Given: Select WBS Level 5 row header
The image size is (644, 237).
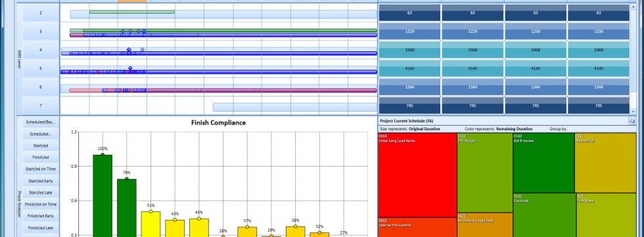Looking at the screenshot, I should 41,68.
